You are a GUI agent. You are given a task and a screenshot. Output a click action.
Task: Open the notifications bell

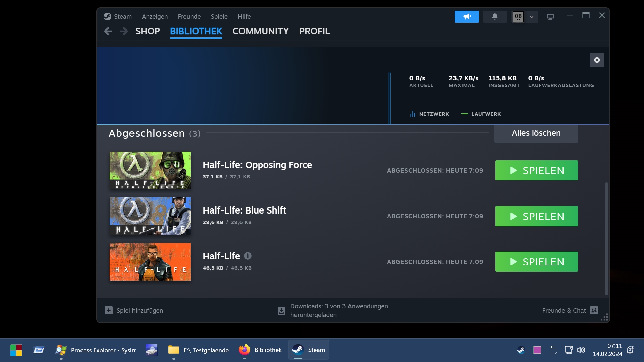coord(495,16)
